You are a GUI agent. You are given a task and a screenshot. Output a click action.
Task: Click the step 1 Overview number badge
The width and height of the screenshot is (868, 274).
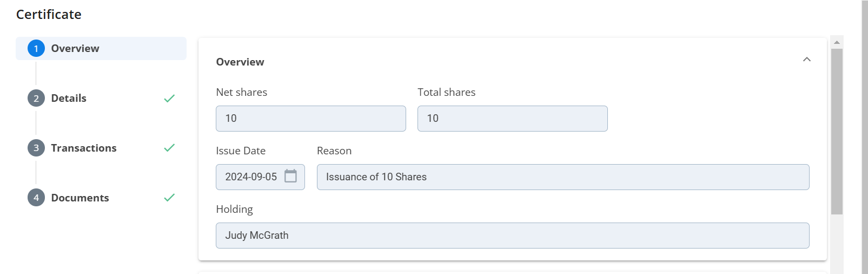(36, 49)
